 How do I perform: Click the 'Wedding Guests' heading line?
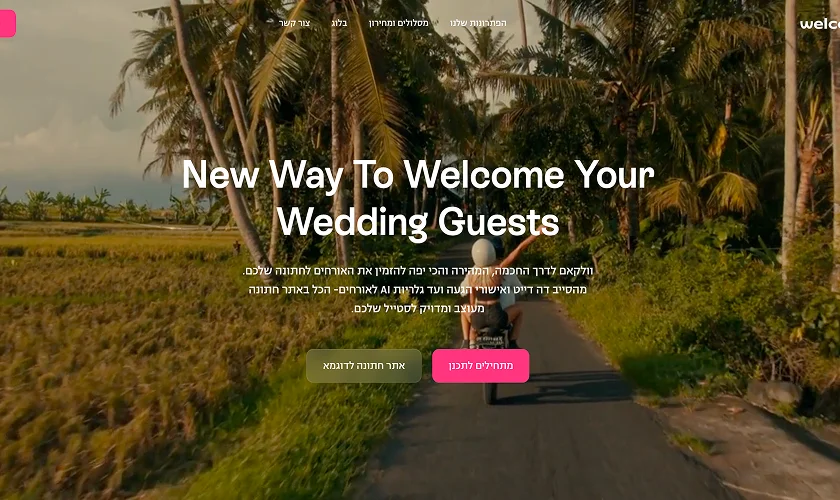click(418, 221)
